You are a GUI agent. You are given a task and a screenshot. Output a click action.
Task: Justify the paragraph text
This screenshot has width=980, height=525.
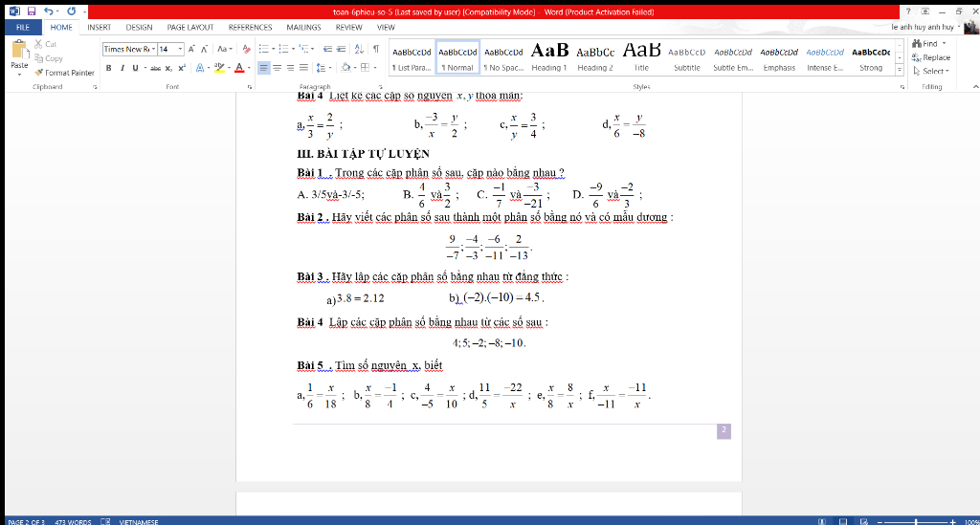coord(303,68)
